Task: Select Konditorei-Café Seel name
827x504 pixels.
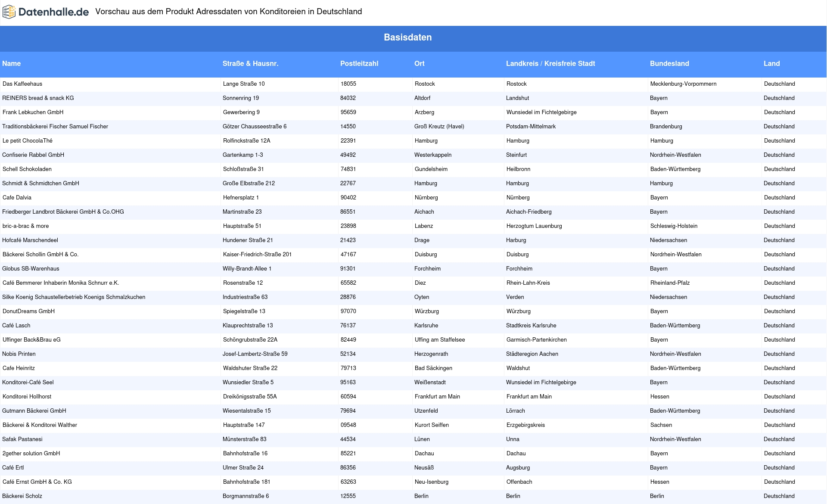Action: tap(28, 383)
